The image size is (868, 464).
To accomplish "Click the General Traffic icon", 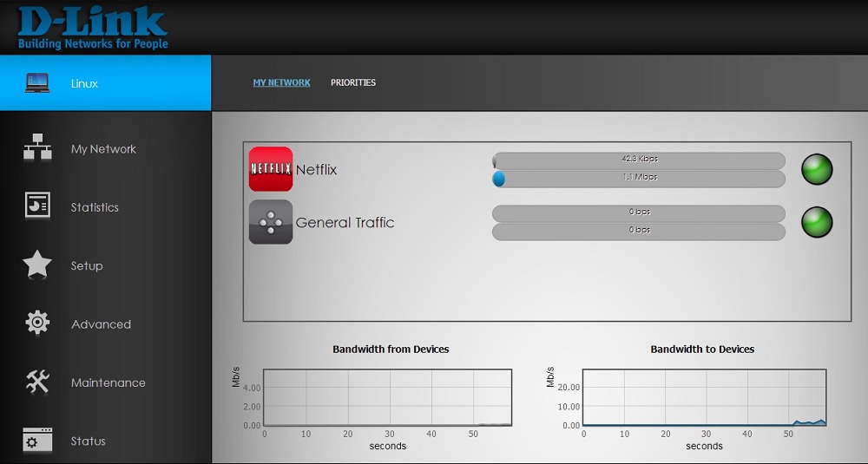I will [271, 222].
